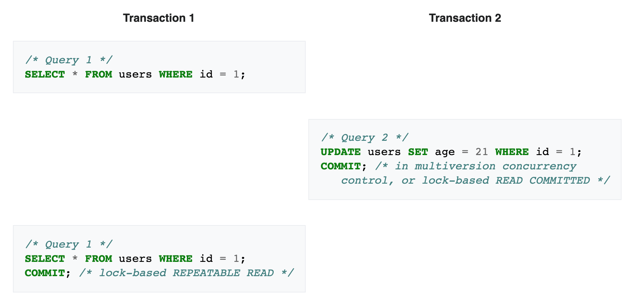Select the "/* Query 2 */" comment line
Viewport: 644px width, 302px height.
[364, 137]
